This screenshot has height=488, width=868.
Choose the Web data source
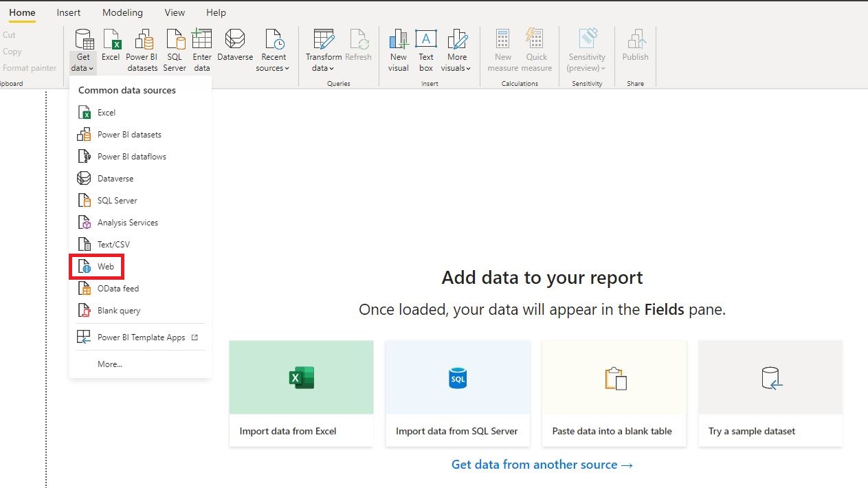tap(140, 267)
